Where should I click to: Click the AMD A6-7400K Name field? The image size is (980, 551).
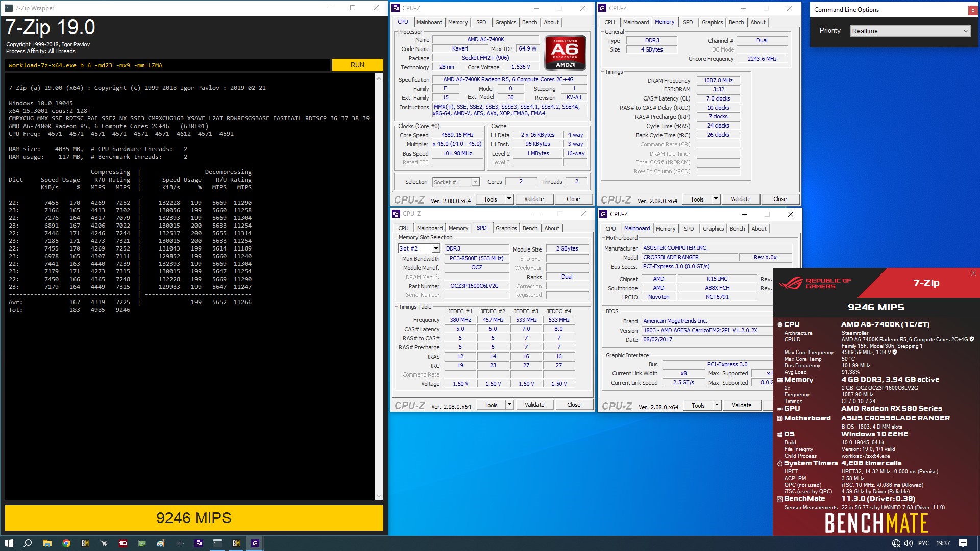[485, 40]
